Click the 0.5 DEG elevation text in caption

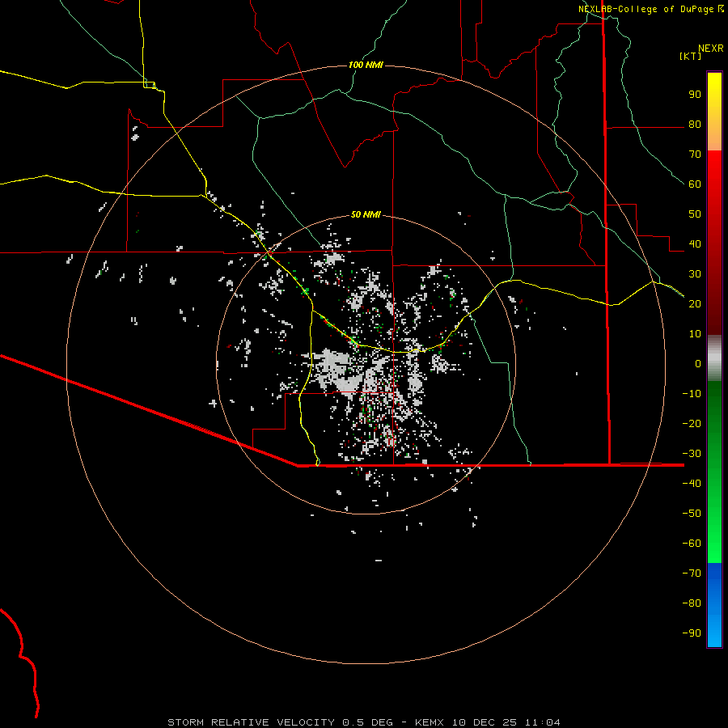(368, 722)
